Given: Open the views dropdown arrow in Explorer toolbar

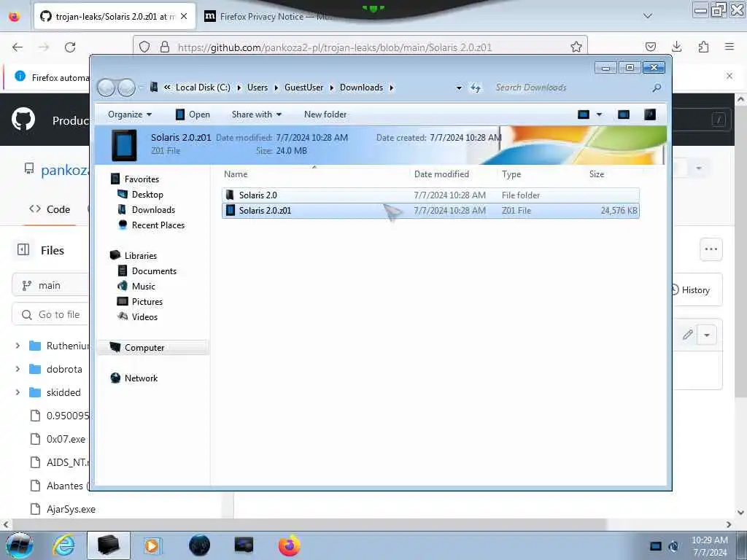Looking at the screenshot, I should tap(600, 114).
